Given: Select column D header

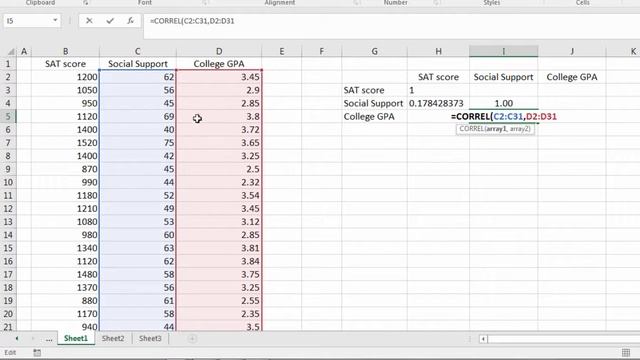Looking at the screenshot, I should pyautogui.click(x=219, y=51).
